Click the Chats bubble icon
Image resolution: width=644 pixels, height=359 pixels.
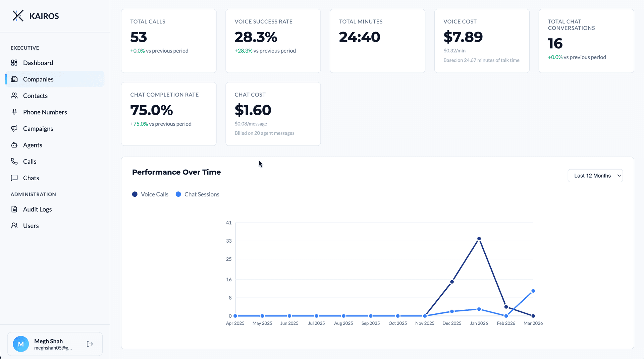point(14,178)
